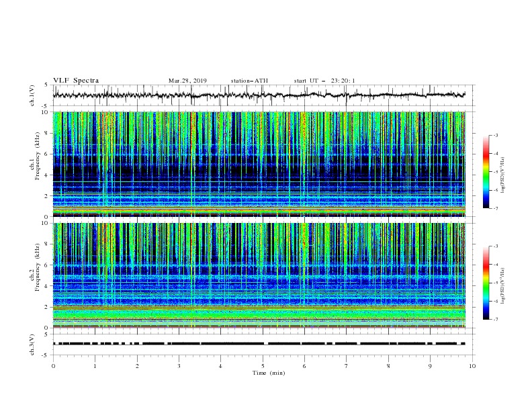Screen dimensions: 532x411
Task: Click the "start UT = 23:20:1" text
Action: [324, 81]
